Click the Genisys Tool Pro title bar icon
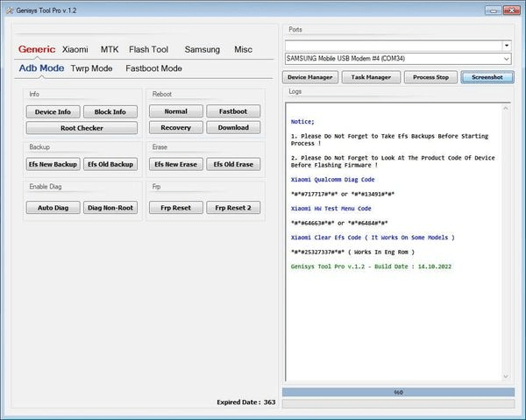The width and height of the screenshot is (526, 420). coord(10,11)
